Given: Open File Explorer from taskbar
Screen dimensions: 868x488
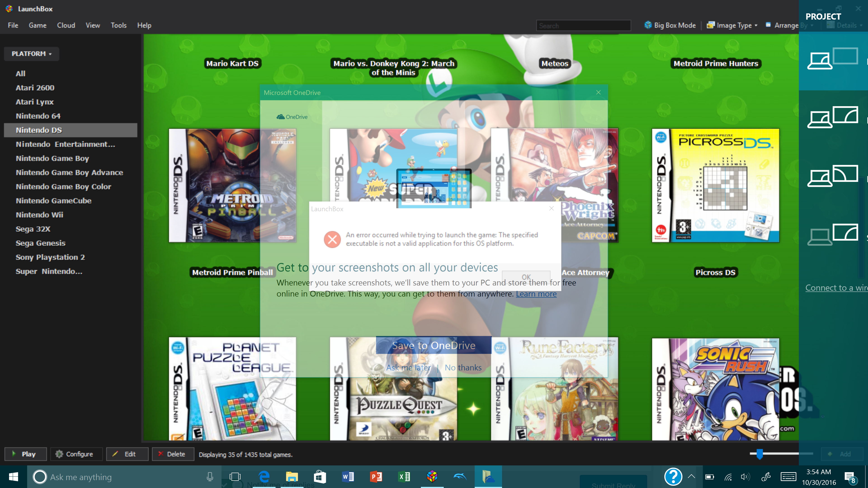Looking at the screenshot, I should [292, 476].
